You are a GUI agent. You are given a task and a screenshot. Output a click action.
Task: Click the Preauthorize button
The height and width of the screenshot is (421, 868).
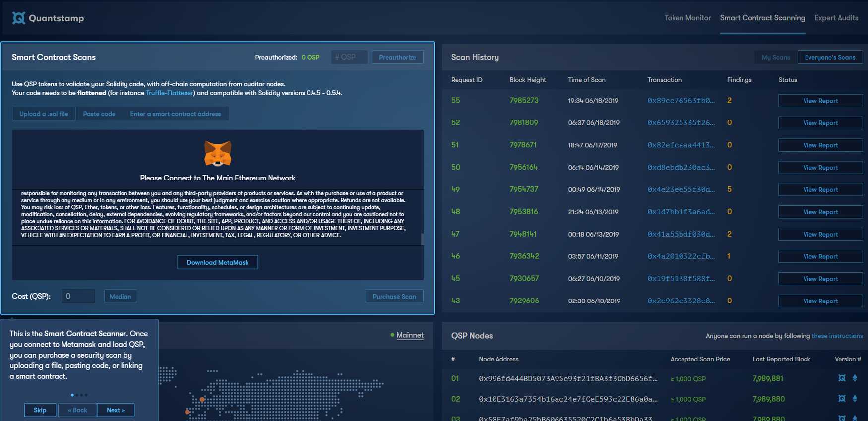point(397,57)
